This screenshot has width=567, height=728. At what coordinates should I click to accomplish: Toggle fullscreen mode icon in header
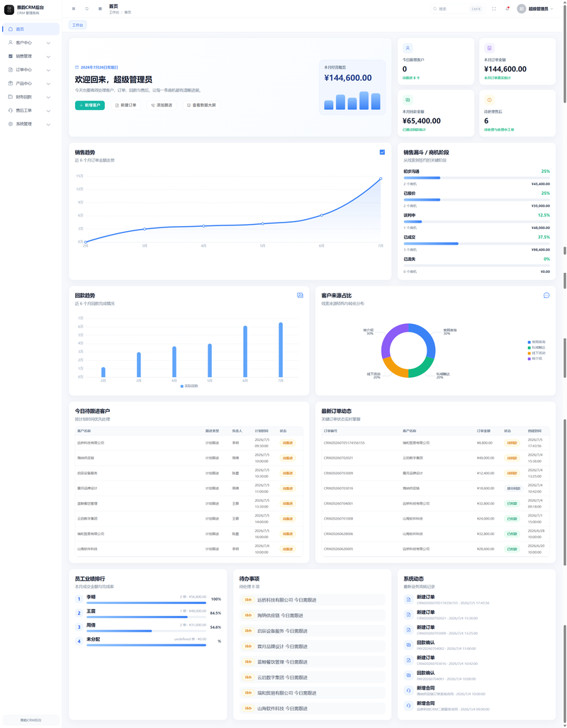(x=493, y=9)
